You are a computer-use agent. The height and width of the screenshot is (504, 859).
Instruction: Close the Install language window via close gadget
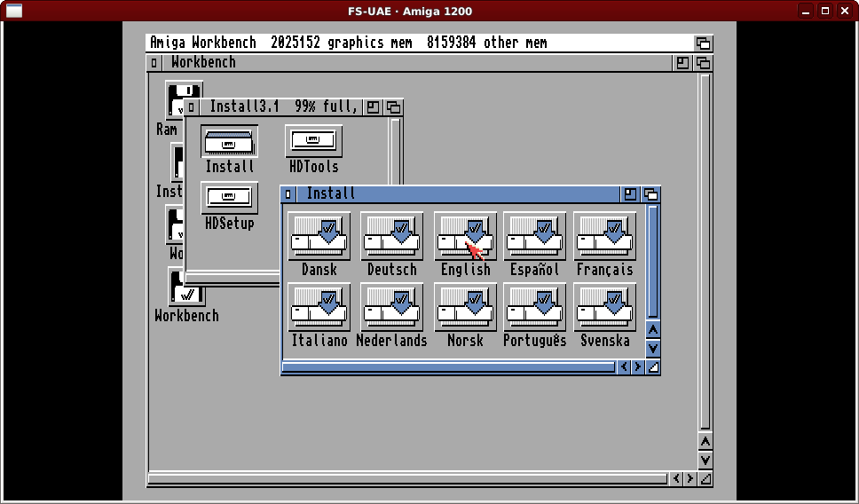click(x=288, y=194)
